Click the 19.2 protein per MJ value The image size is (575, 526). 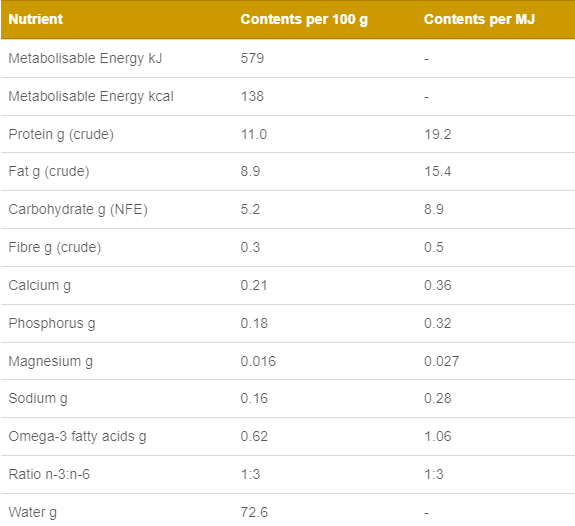(438, 134)
